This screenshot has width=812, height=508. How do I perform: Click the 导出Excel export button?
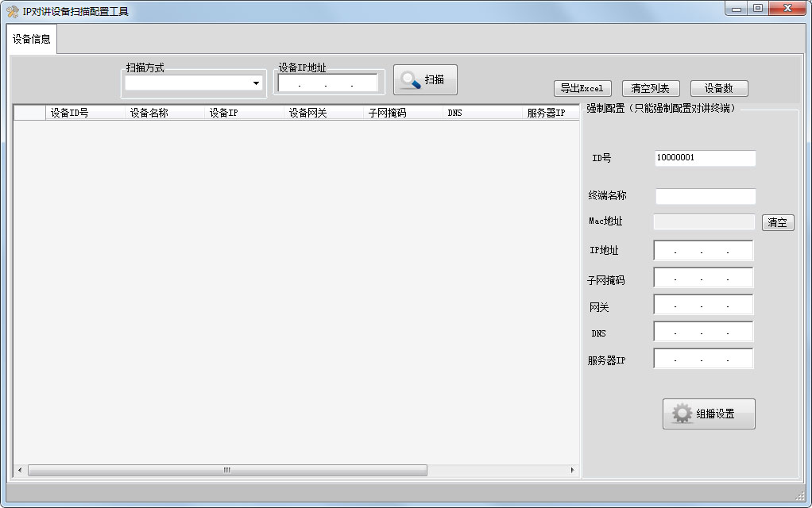[x=582, y=89]
